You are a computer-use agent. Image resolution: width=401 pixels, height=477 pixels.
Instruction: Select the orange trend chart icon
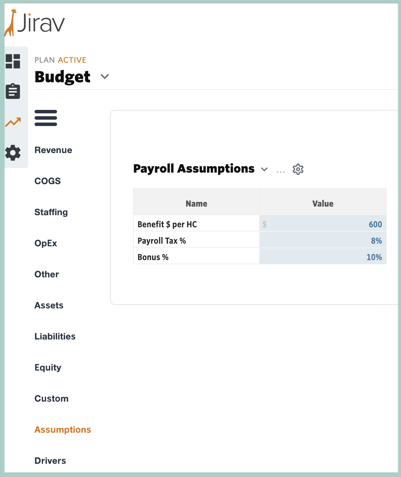(x=13, y=122)
